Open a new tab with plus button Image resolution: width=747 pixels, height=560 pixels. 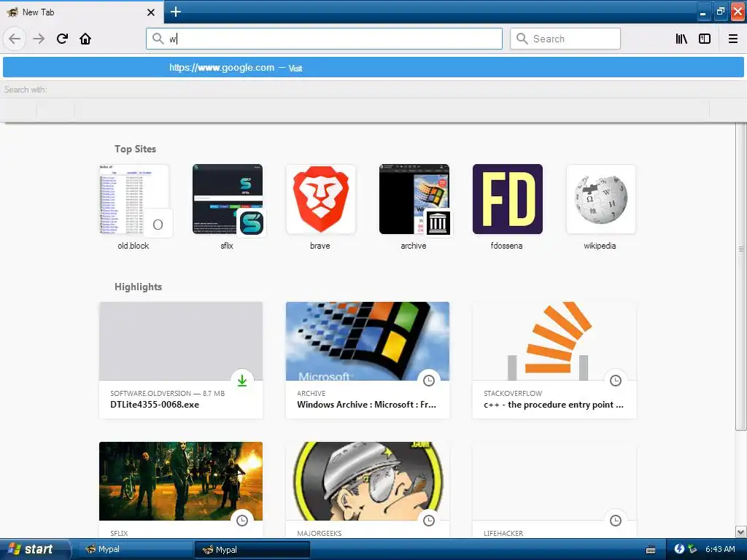pos(175,12)
